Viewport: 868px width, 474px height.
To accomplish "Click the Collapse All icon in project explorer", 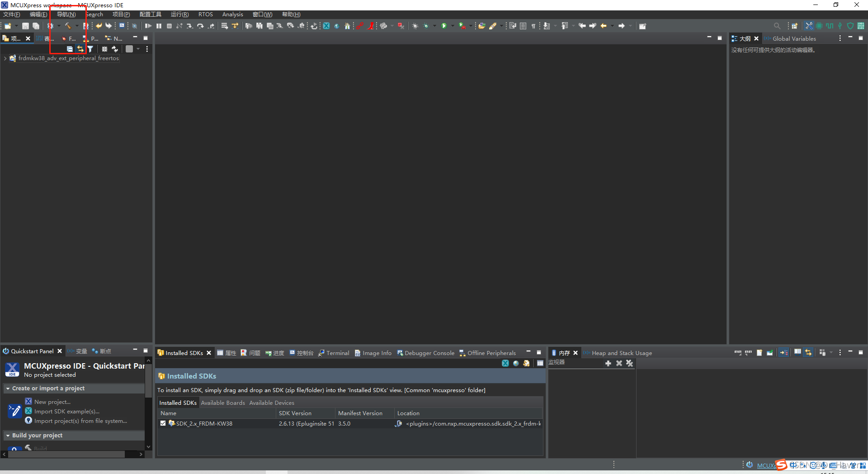I will [x=70, y=49].
